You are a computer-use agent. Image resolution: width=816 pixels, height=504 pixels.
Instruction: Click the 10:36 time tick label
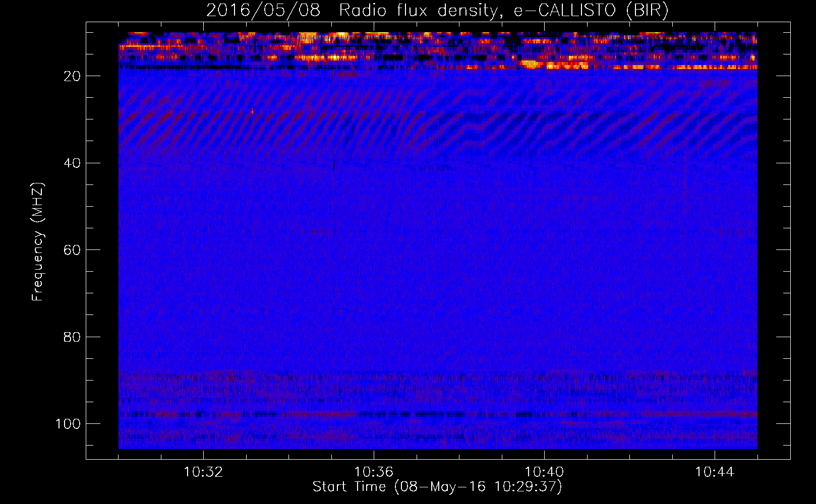pos(374,472)
